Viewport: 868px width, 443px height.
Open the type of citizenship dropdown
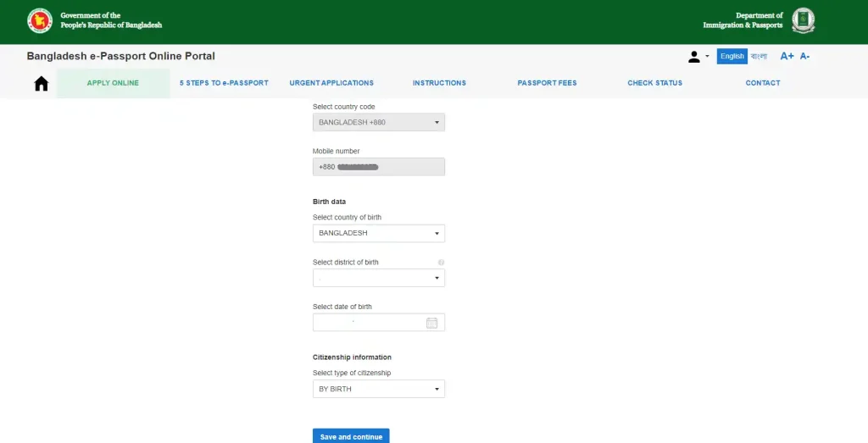pyautogui.click(x=378, y=389)
